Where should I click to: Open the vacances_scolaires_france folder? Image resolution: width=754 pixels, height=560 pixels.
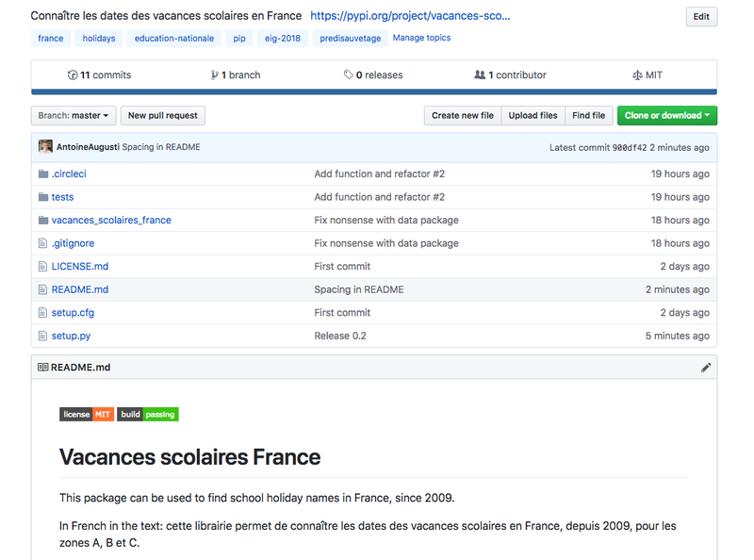[111, 221]
